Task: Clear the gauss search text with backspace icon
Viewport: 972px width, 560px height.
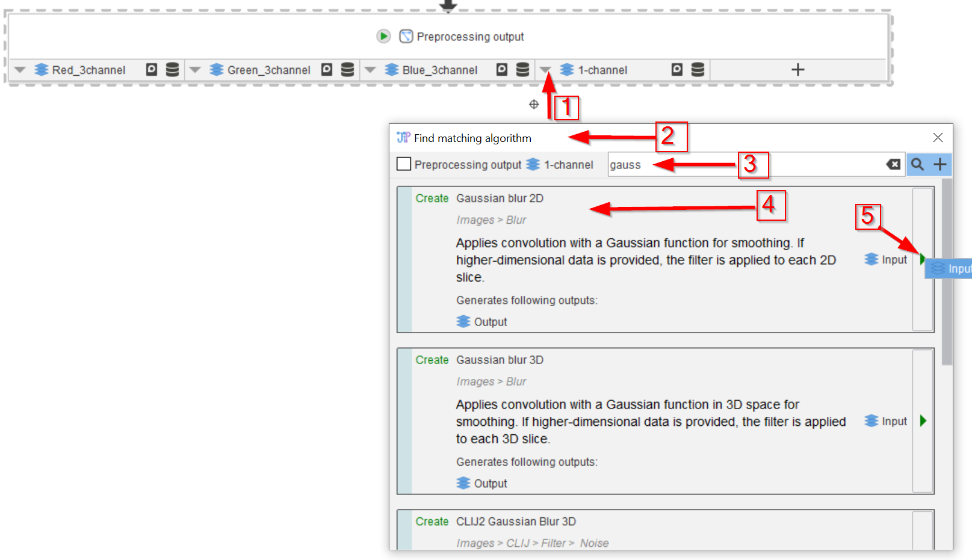Action: [894, 164]
